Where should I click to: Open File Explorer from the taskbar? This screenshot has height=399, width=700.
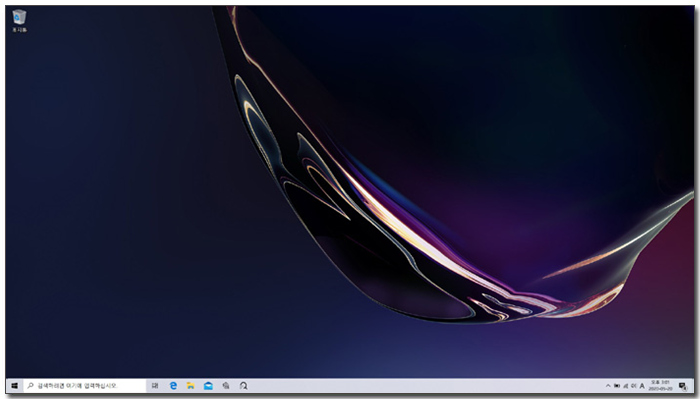191,386
